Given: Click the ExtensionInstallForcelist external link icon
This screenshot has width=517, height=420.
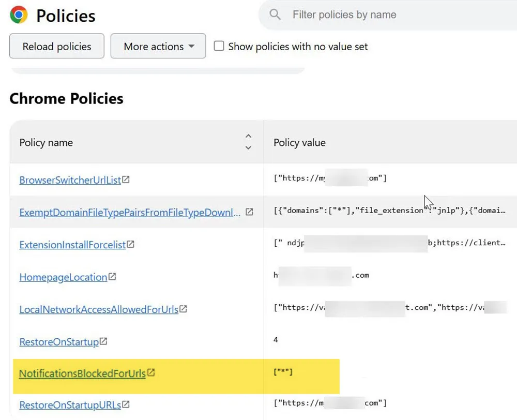Looking at the screenshot, I should (132, 243).
